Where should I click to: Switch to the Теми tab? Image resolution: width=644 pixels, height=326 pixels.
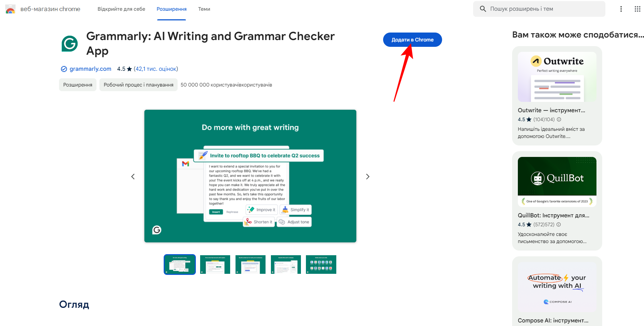coord(204,9)
